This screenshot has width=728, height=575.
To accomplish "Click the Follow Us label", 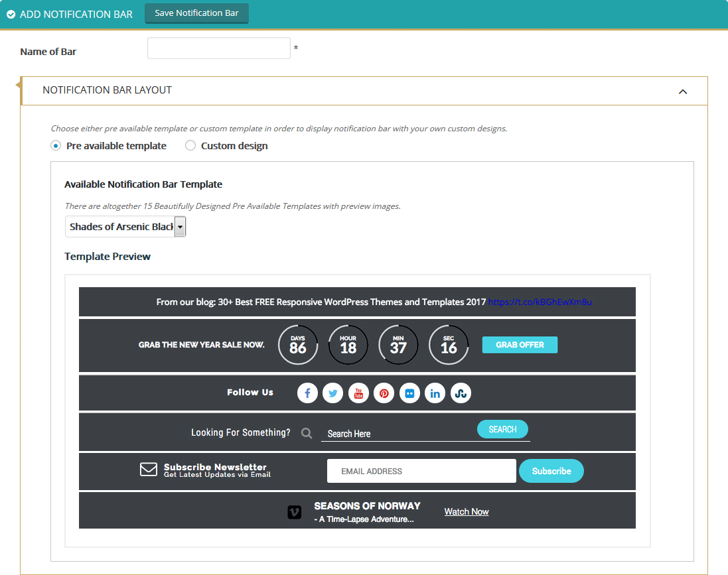I will click(x=250, y=392).
